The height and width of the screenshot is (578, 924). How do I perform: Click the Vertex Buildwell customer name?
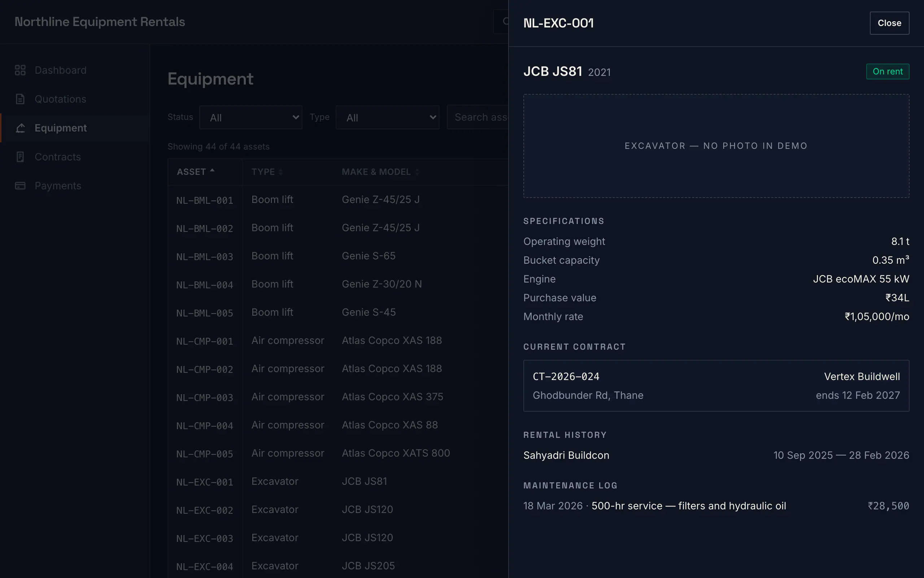(862, 376)
